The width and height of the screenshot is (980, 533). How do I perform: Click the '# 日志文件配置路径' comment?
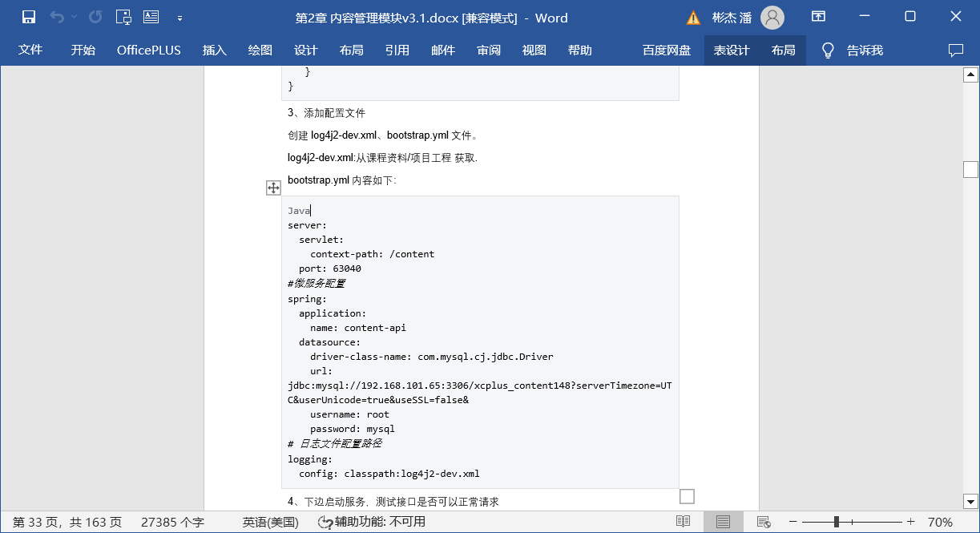tap(335, 444)
